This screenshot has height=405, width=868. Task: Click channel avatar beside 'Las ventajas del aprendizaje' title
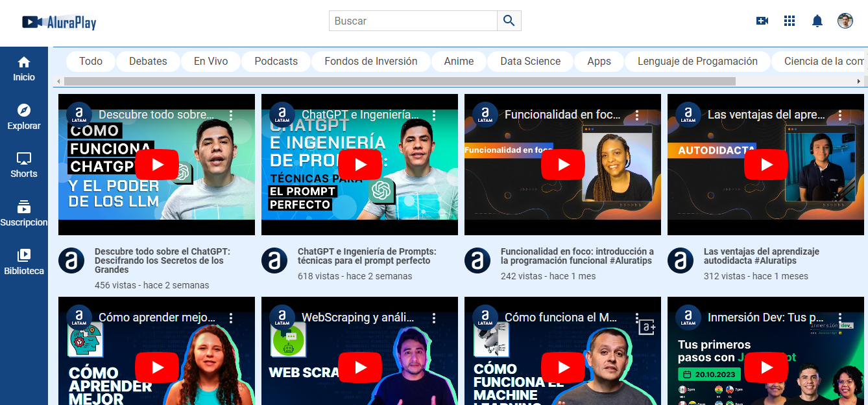pyautogui.click(x=681, y=260)
